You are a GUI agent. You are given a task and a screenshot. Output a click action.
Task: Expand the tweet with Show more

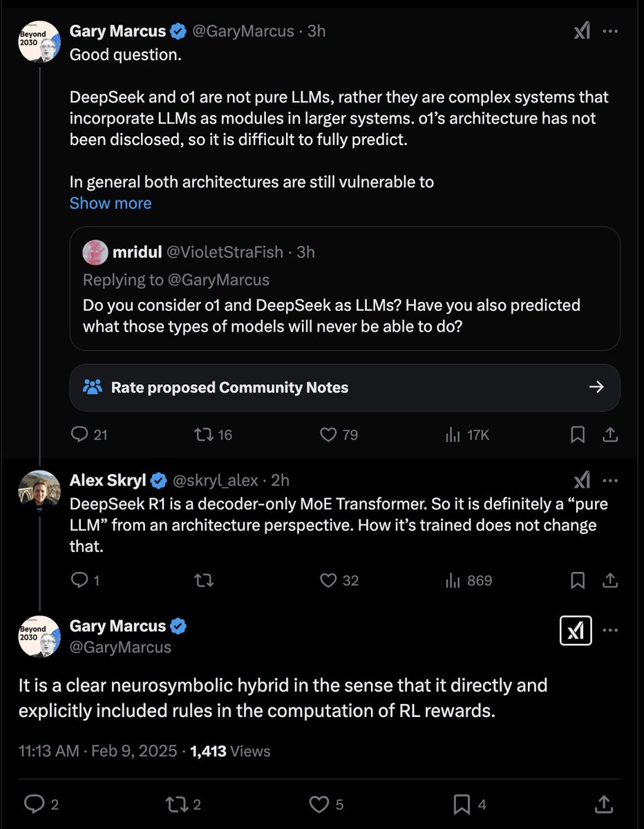click(111, 203)
